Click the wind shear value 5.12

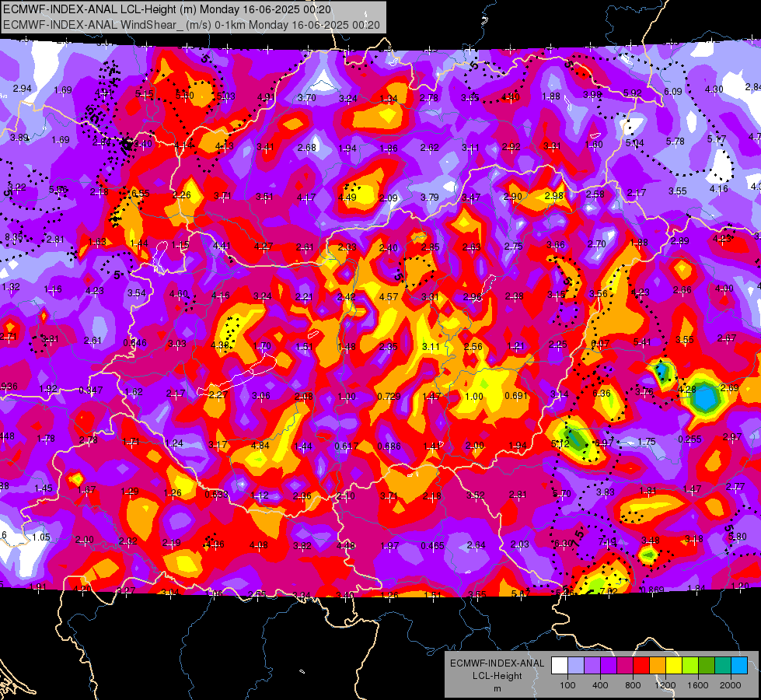click(x=560, y=443)
